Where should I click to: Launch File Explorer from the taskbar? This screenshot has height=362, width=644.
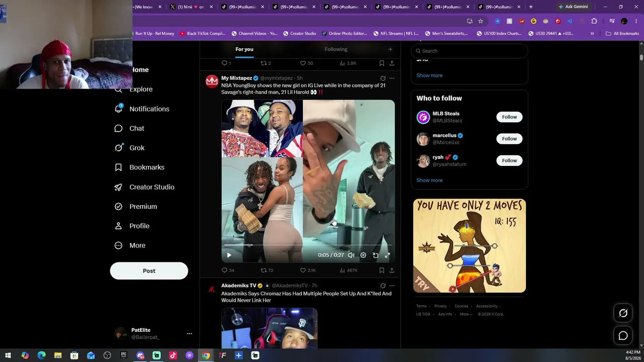(x=58, y=355)
